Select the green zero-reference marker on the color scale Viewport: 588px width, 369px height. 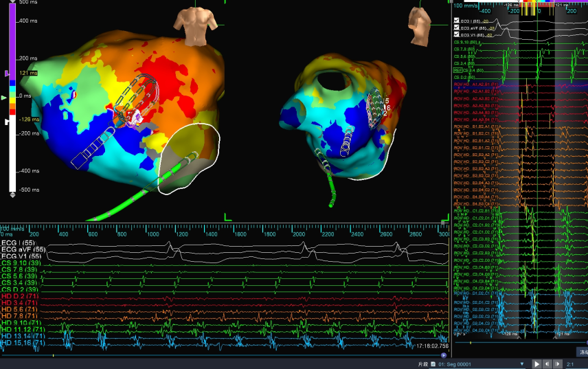point(4,98)
